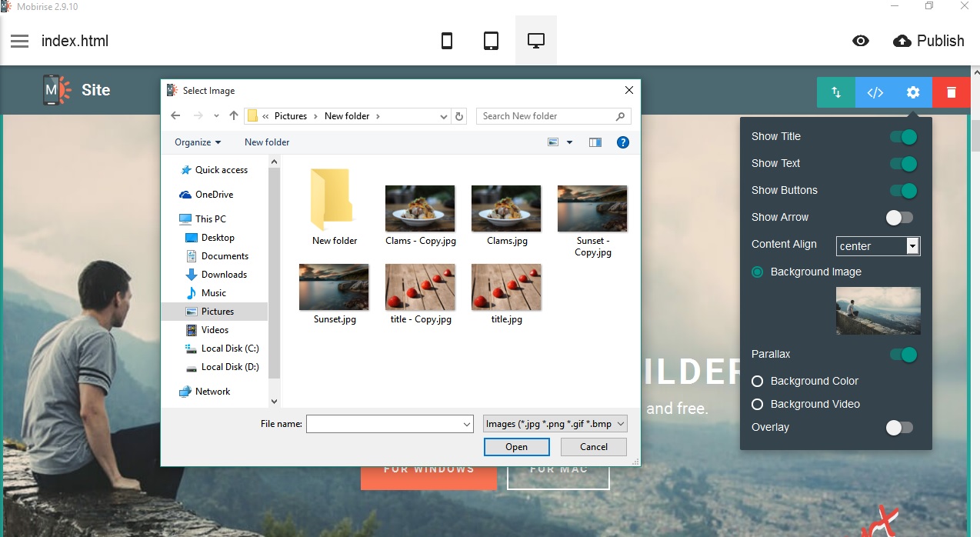Switch to tablet preview view
Viewport: 980px width, 537px height.
(x=491, y=40)
